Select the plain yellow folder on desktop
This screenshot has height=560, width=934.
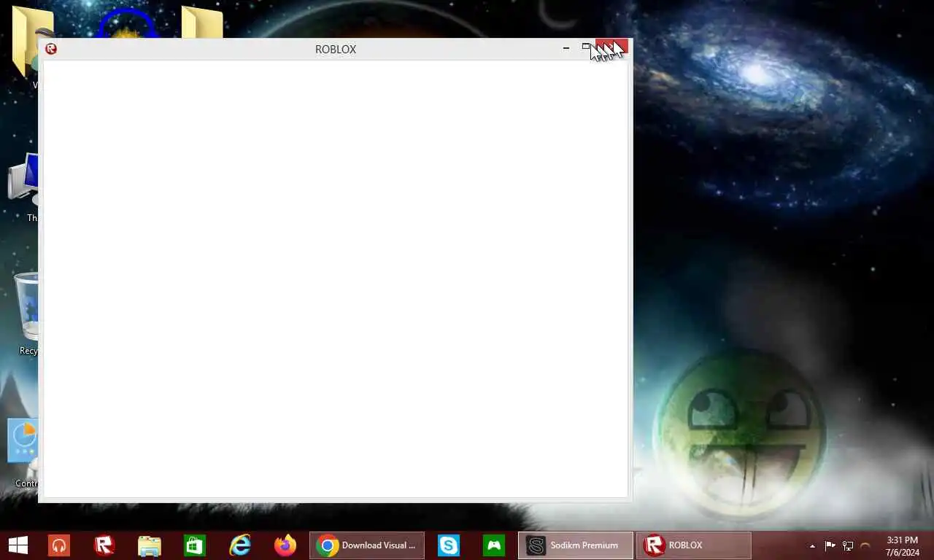coord(202,23)
